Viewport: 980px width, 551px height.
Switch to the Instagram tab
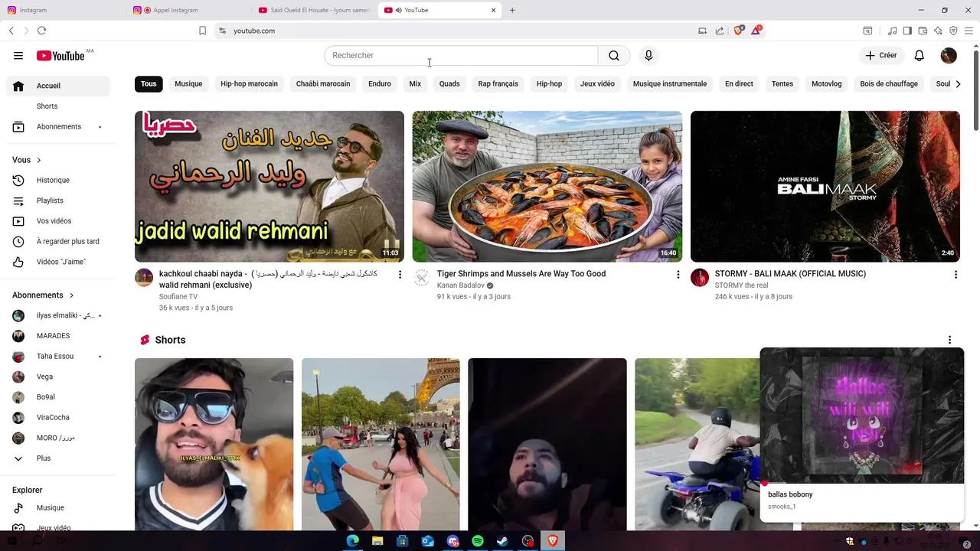click(63, 10)
